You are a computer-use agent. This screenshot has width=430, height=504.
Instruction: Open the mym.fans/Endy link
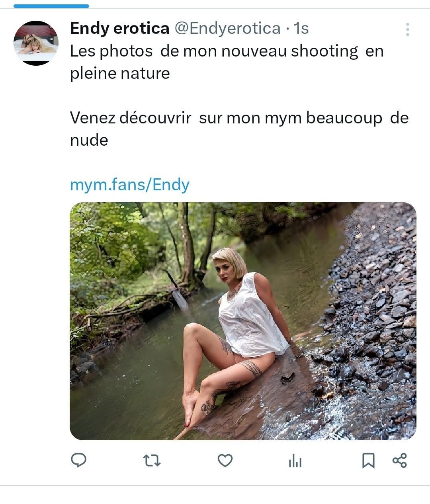pos(130,185)
